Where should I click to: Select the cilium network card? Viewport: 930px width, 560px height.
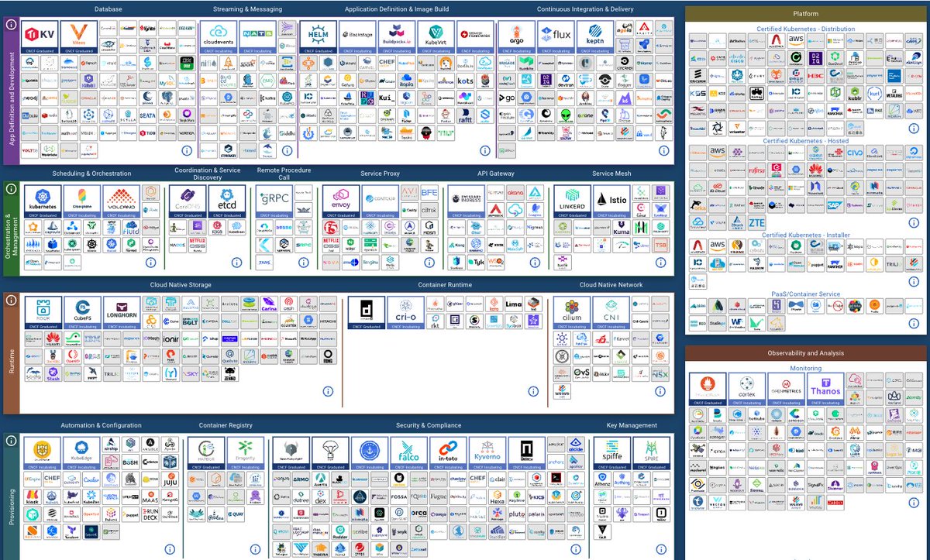[573, 313]
